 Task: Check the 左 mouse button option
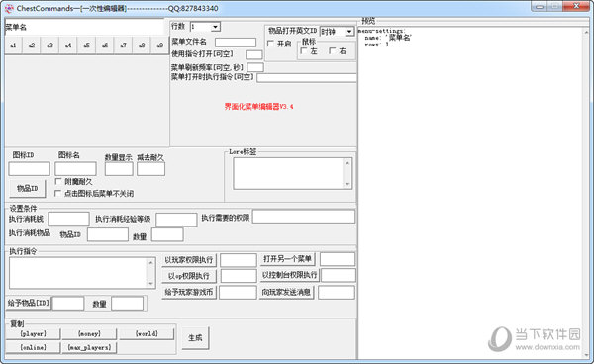click(x=304, y=51)
